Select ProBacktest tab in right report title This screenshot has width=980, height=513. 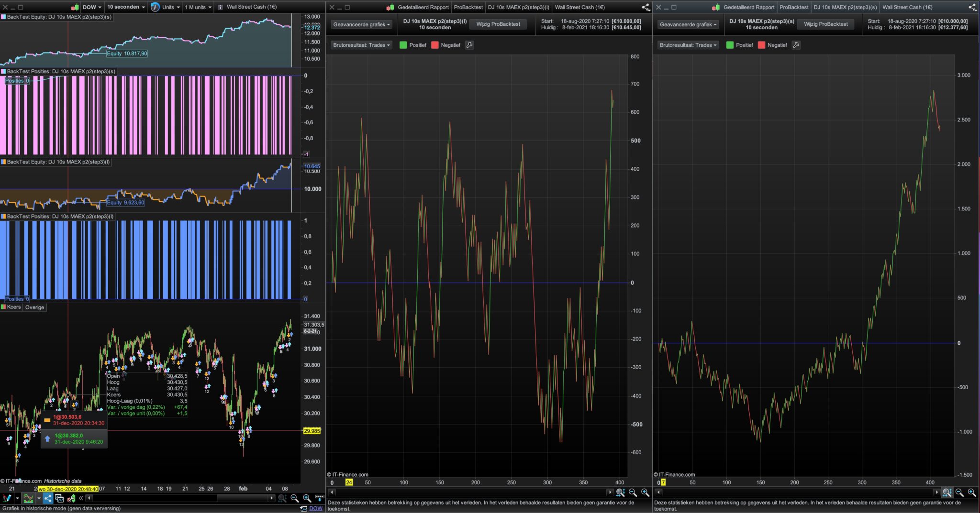pos(794,7)
